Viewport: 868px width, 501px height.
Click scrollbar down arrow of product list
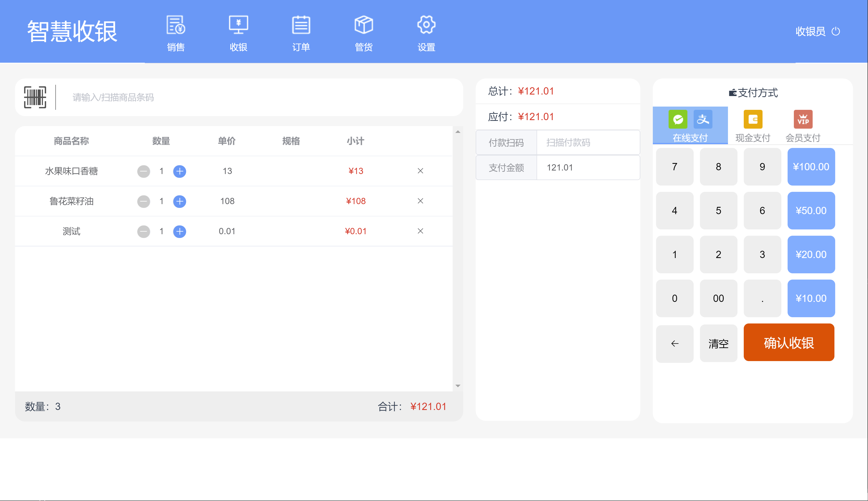click(458, 386)
